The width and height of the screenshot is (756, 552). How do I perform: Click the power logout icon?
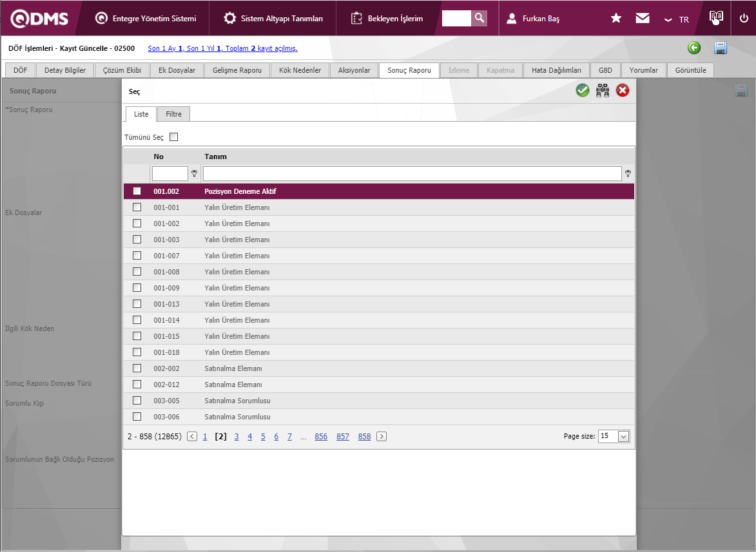pyautogui.click(x=744, y=19)
